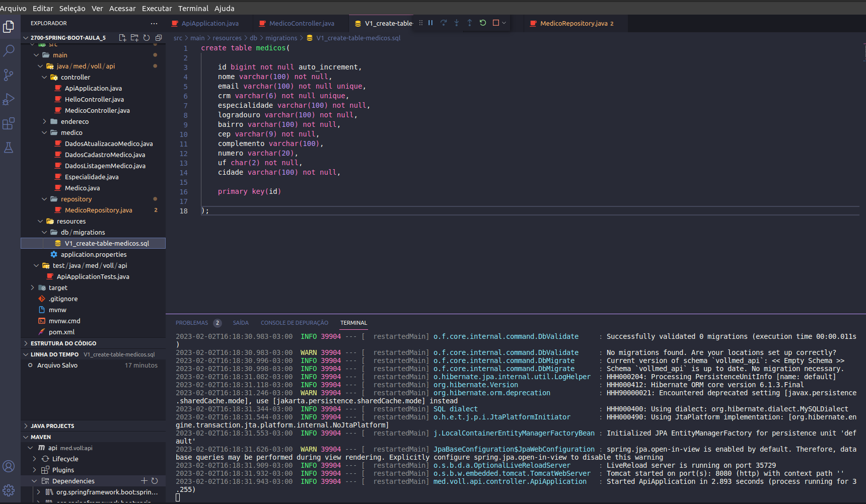This screenshot has height=504, width=866.
Task: Expand the Maven Lifecycle node
Action: (x=65, y=459)
